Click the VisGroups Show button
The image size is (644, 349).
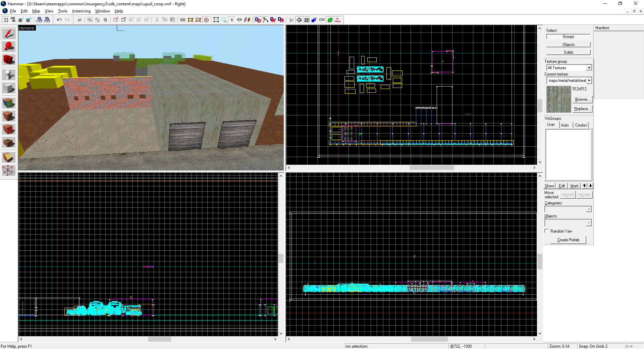pos(549,186)
